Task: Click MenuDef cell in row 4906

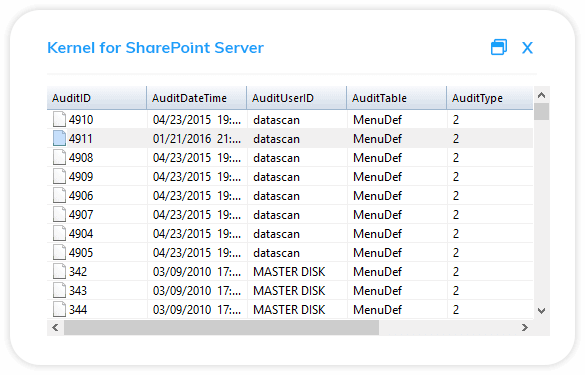Action: [397, 196]
